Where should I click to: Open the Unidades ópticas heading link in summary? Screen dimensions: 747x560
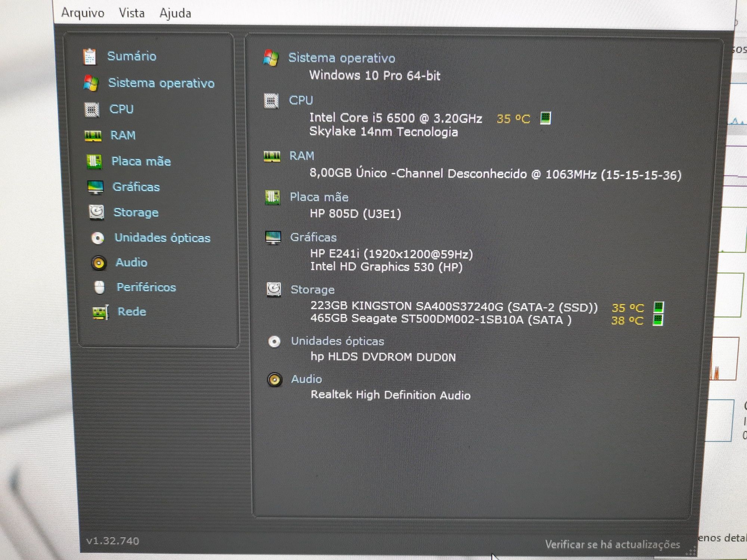[x=338, y=341]
